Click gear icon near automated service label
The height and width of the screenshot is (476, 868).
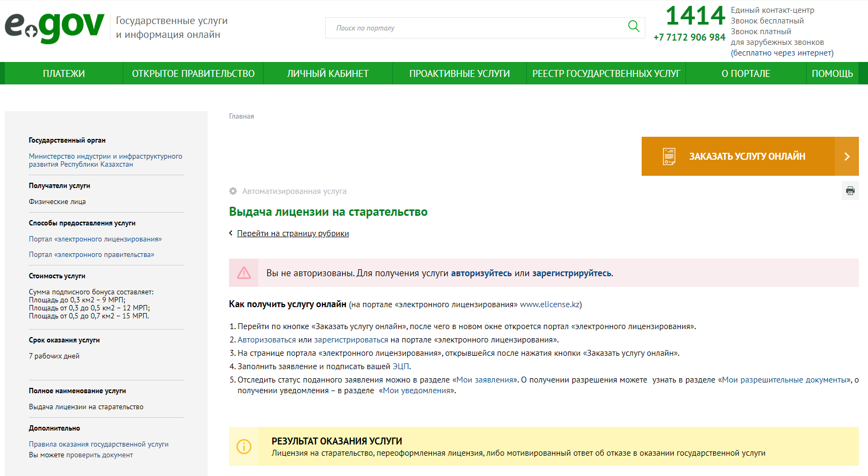(x=233, y=191)
